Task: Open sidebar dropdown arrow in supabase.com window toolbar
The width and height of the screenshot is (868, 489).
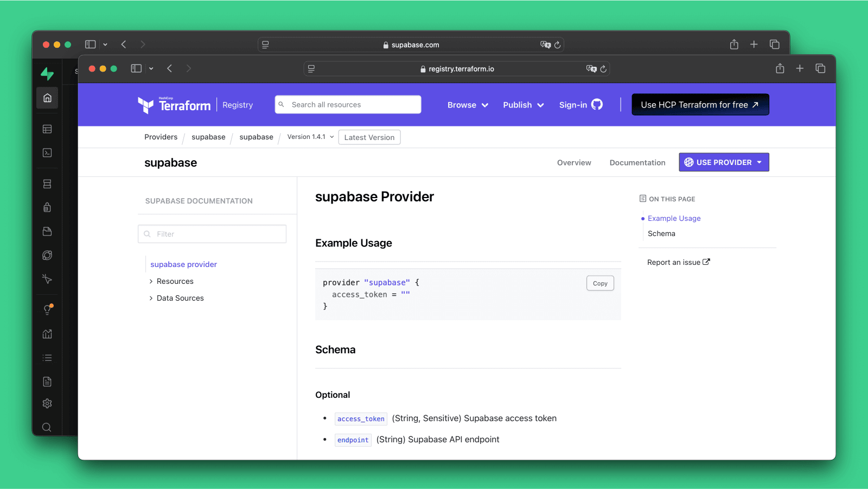Action: (x=105, y=45)
